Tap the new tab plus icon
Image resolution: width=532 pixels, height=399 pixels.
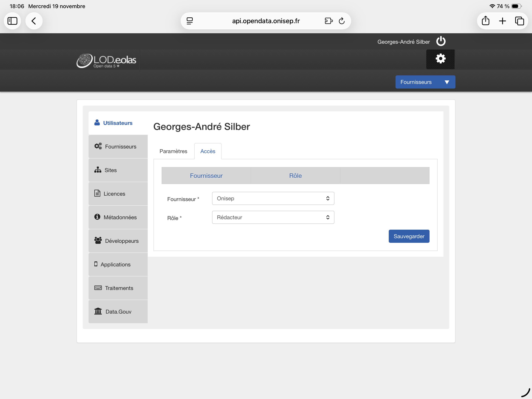pyautogui.click(x=502, y=21)
